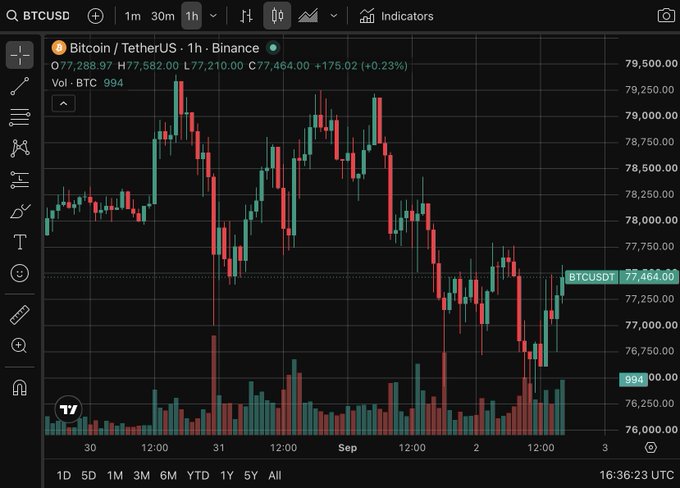Open the emoji icons tool
680x488 pixels.
[20, 273]
